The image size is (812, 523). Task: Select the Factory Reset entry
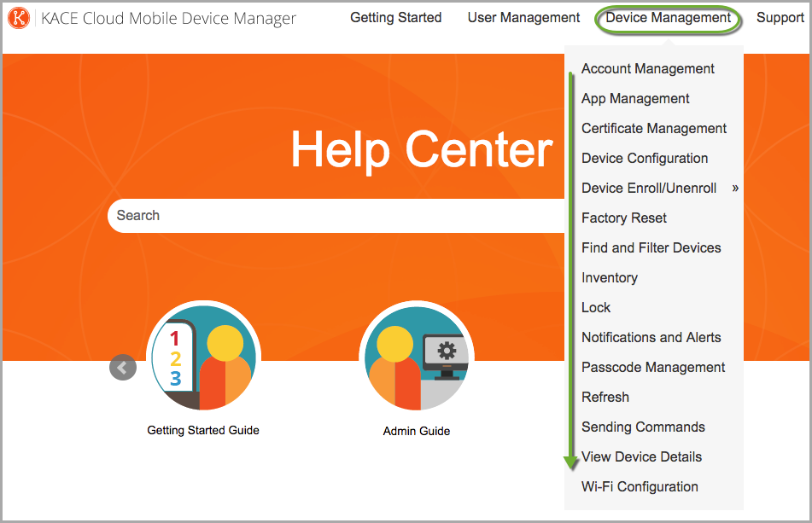click(623, 218)
